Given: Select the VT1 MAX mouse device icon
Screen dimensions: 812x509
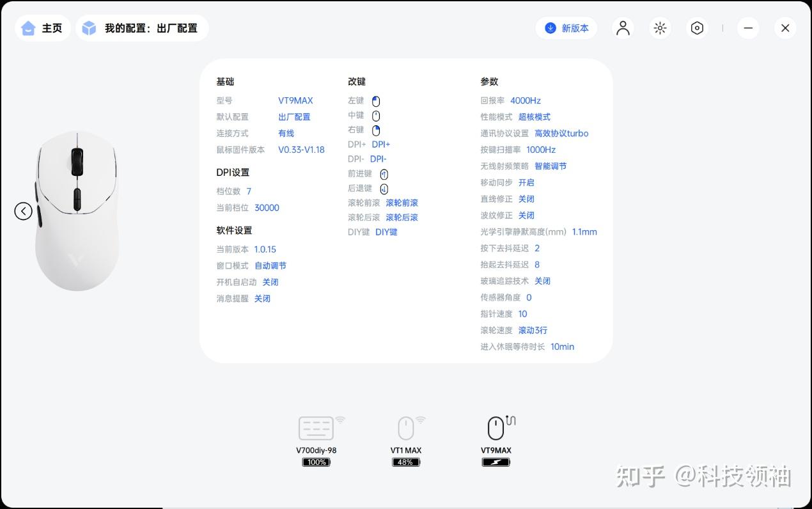Looking at the screenshot, I should pos(406,428).
